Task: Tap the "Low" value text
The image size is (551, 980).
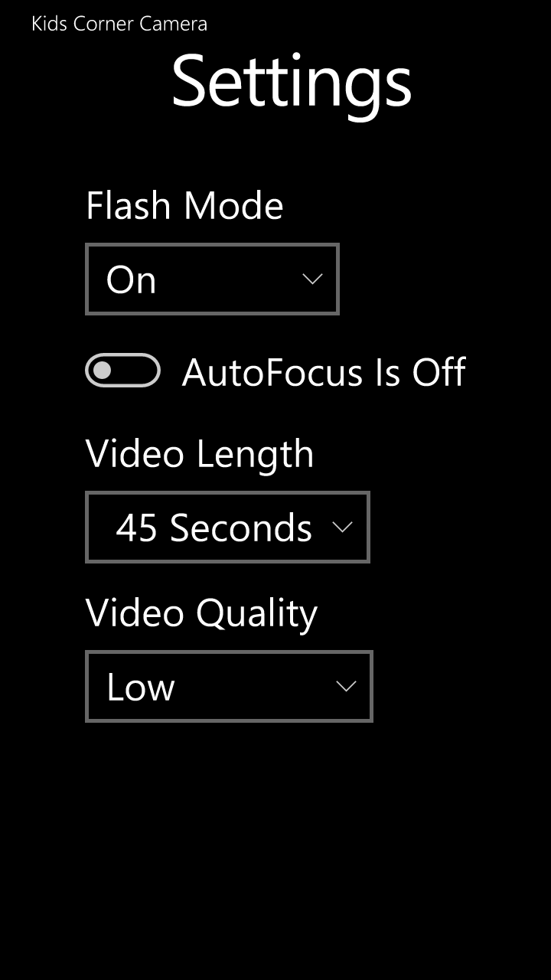Action: 141,687
